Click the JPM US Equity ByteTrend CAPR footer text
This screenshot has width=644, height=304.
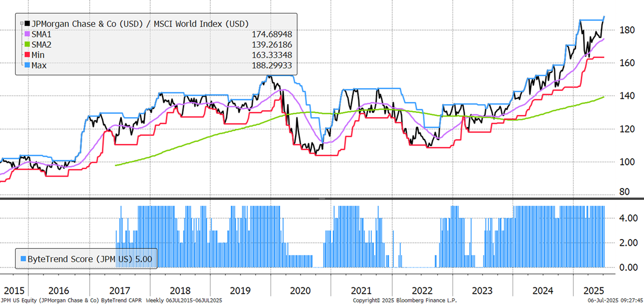coord(111,300)
